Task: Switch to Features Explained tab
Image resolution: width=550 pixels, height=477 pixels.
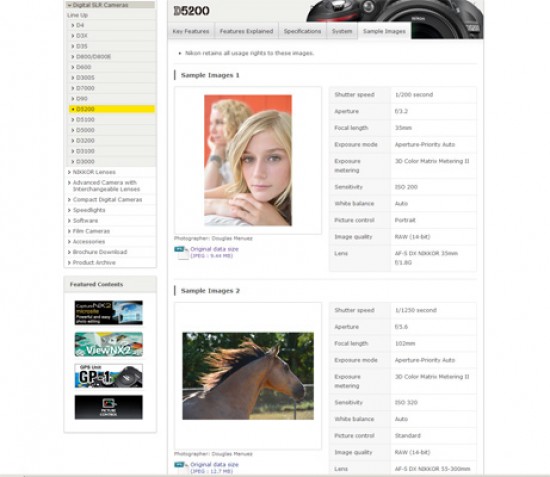Action: (246, 31)
